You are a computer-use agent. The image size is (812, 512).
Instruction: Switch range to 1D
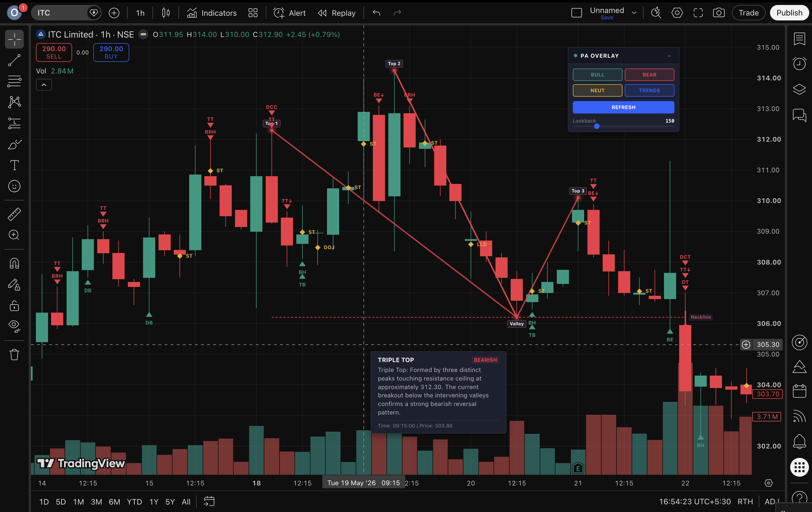click(44, 502)
